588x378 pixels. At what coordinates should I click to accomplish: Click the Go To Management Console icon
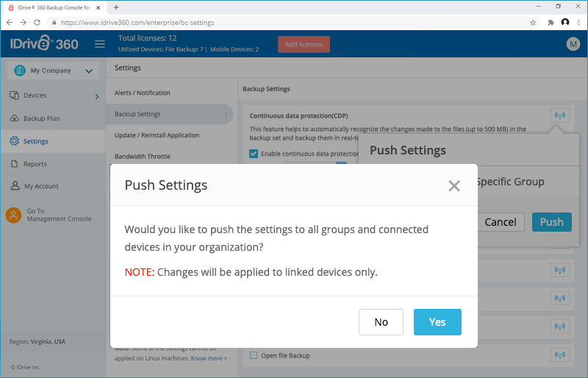pos(13,215)
